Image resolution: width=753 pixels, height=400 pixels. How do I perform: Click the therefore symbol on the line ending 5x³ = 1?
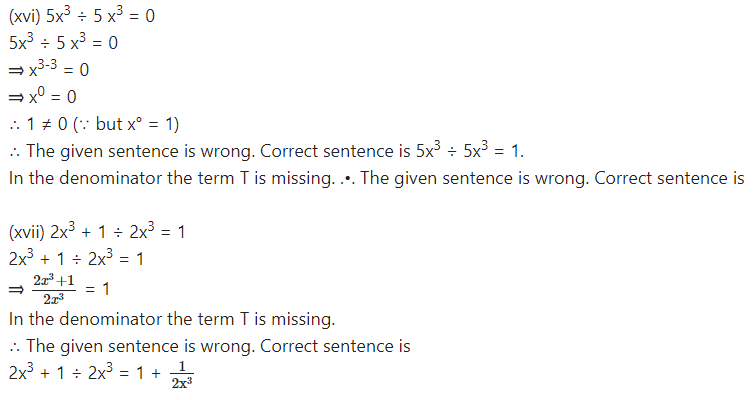[x=14, y=152]
